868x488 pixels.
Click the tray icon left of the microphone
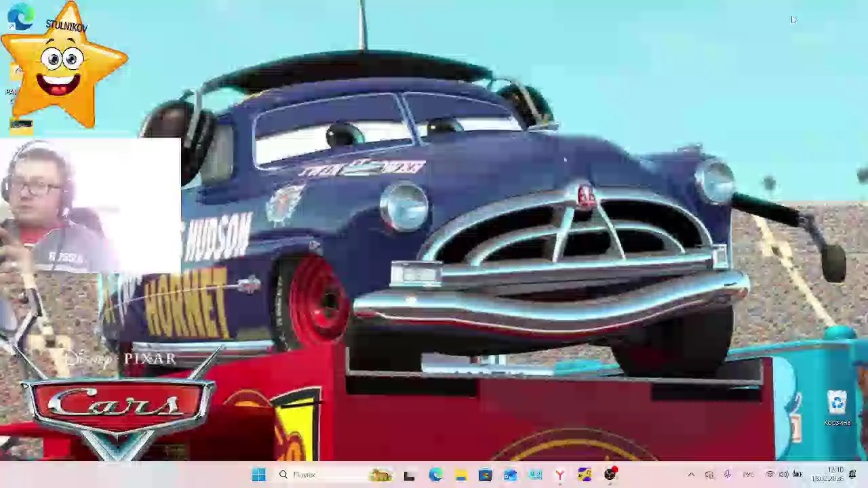pyautogui.click(x=709, y=475)
